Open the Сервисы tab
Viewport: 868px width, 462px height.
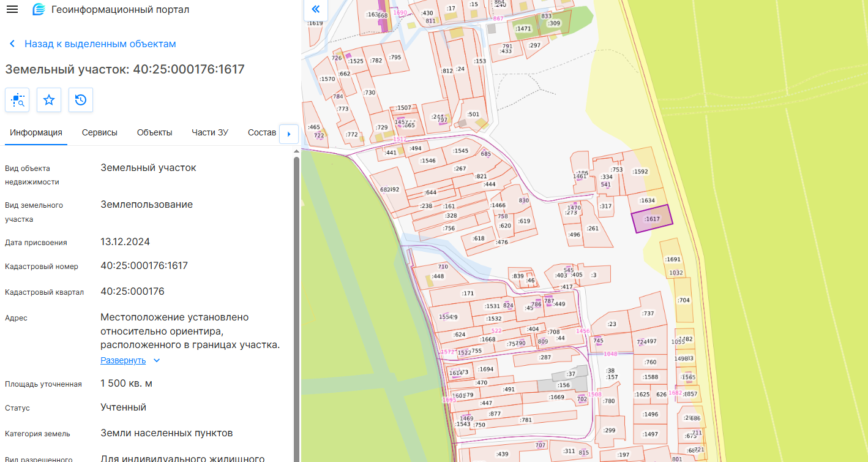click(x=100, y=132)
